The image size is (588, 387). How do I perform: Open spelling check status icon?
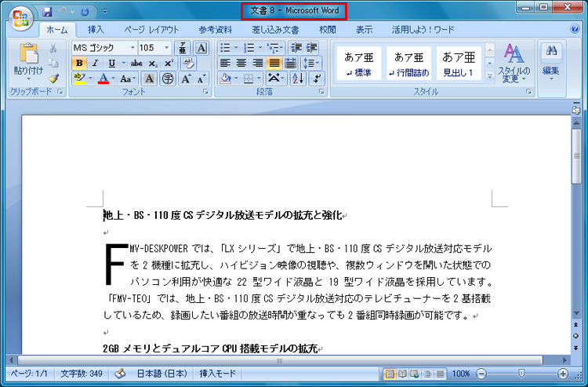tap(120, 374)
